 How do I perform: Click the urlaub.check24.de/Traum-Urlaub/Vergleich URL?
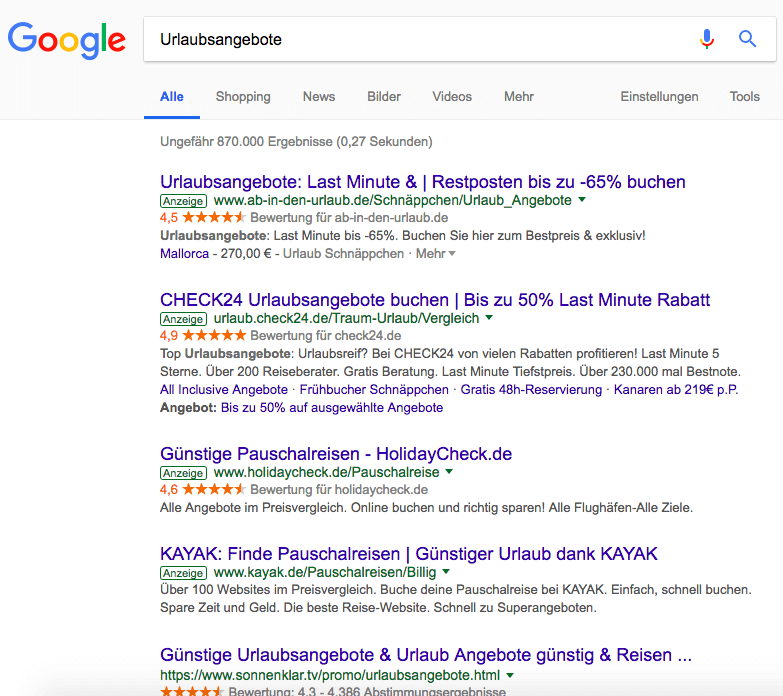347,318
